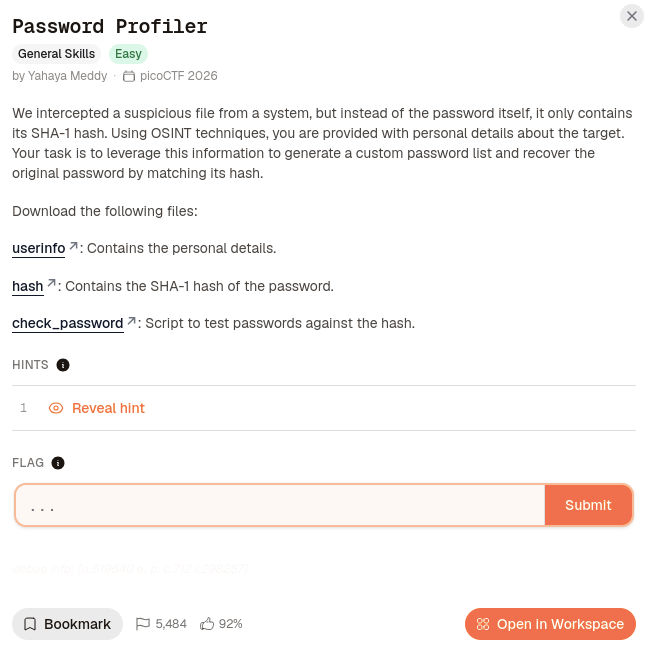Screen dimensions: 648x650
Task: Select the Easy difficulty tag
Action: [x=128, y=54]
